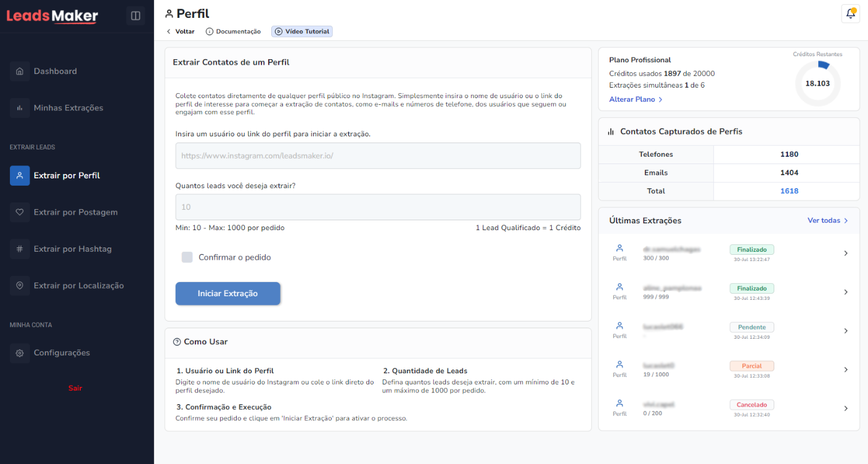Check the Confirmar o pedido checkbox
Image resolution: width=868 pixels, height=464 pixels.
pos(187,257)
